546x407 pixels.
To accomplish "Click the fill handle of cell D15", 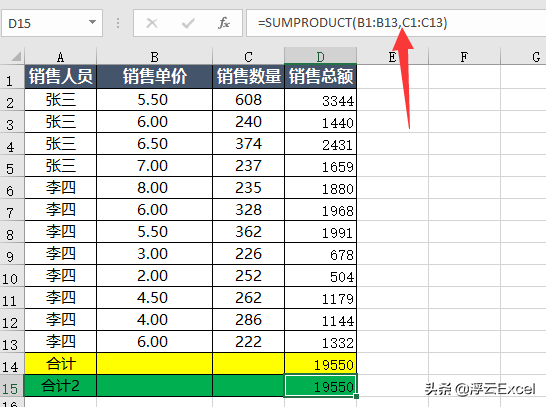I will click(x=356, y=396).
